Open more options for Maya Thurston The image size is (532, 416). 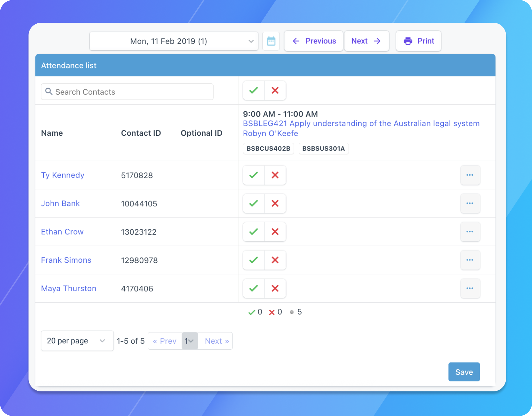470,288
